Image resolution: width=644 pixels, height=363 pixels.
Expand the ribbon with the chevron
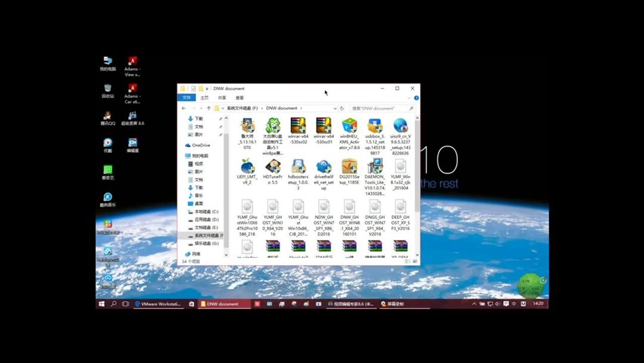(409, 98)
